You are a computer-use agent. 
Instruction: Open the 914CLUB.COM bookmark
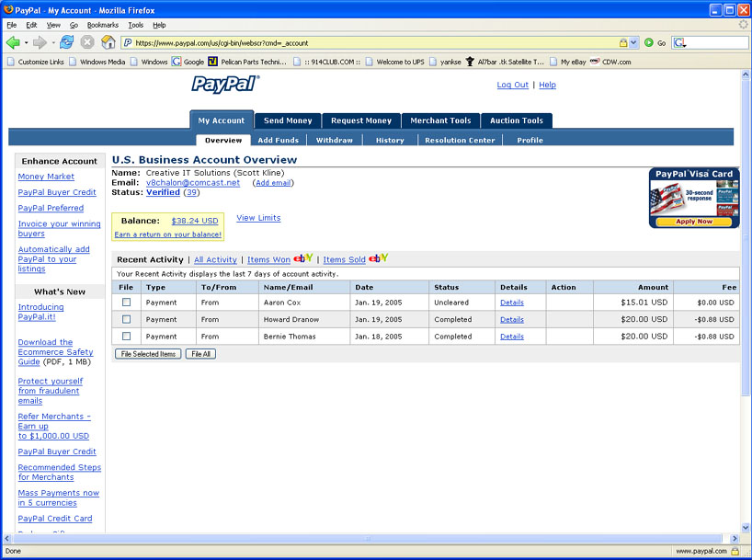click(x=327, y=62)
